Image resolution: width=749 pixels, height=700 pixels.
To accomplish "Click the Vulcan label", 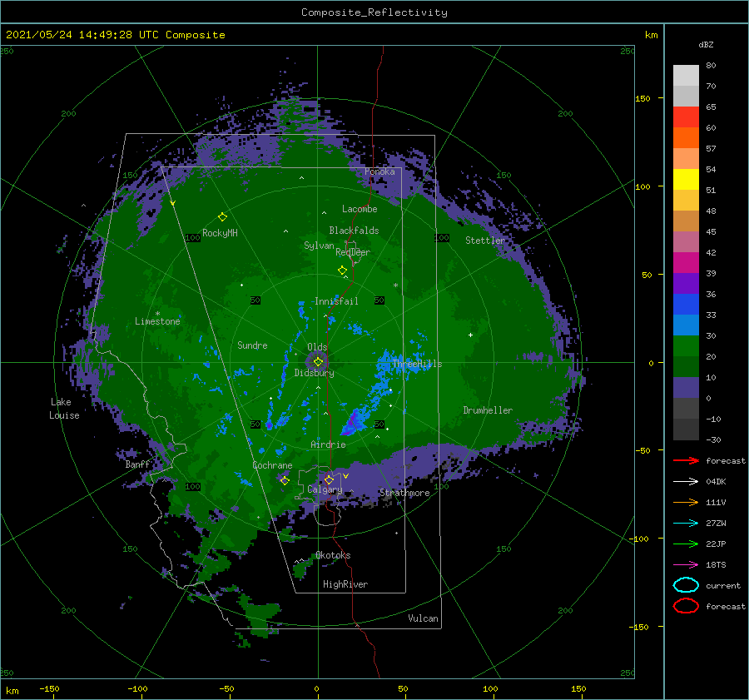I will [423, 618].
